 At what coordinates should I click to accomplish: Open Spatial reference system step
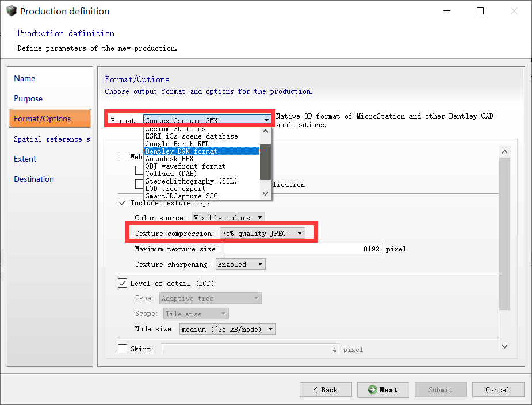(52, 139)
